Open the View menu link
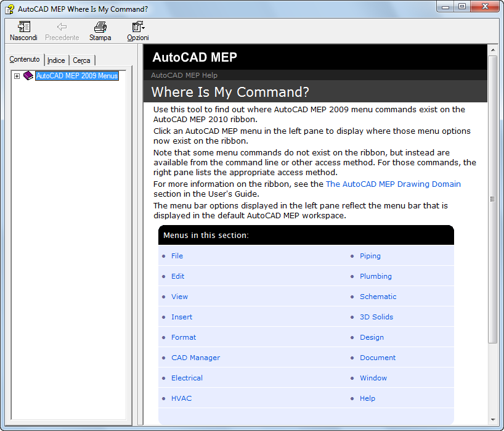The width and height of the screenshot is (504, 431). click(180, 297)
